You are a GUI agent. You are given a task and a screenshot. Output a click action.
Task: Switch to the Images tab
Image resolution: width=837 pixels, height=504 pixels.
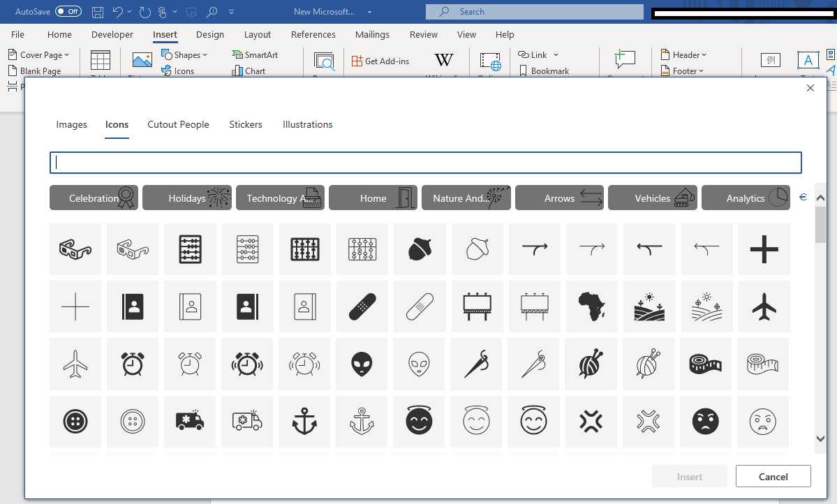coord(71,124)
